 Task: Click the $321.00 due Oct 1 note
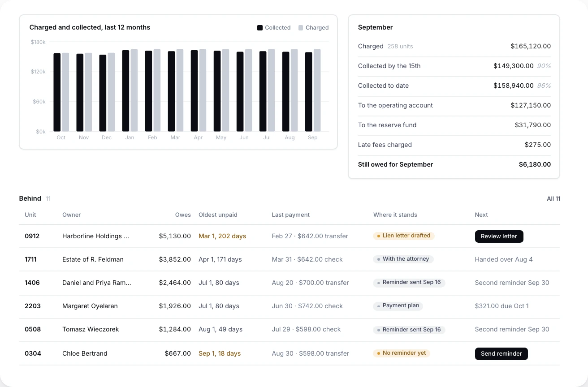tap(502, 306)
